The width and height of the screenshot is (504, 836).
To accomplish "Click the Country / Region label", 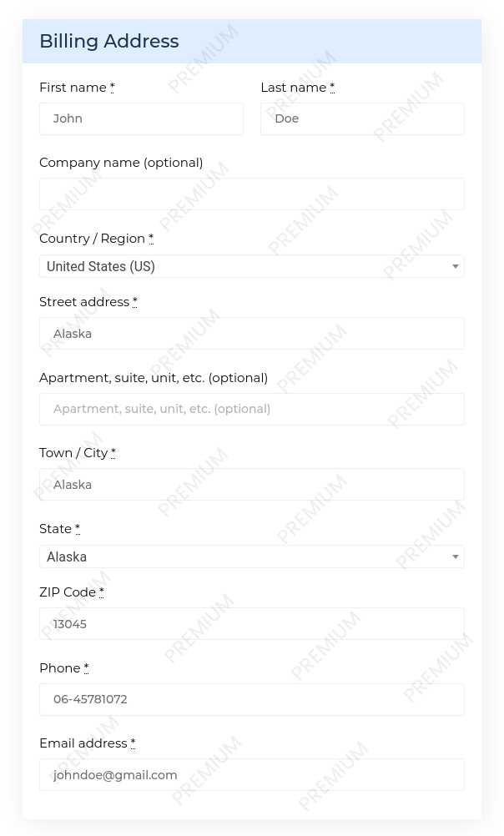I will click(x=93, y=239).
